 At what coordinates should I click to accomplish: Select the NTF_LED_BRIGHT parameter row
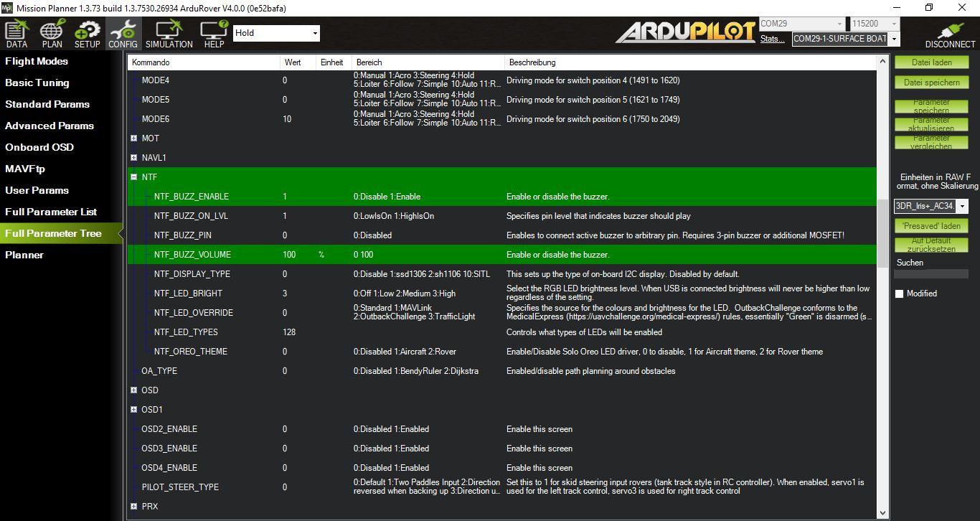tap(502, 294)
